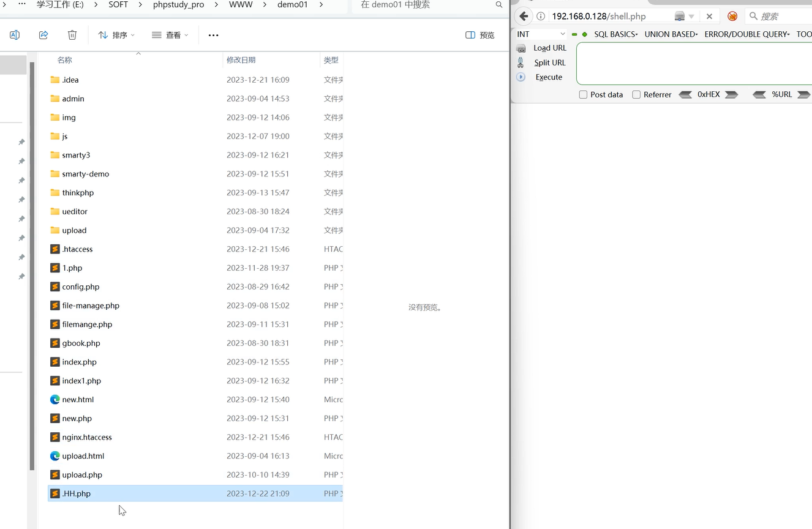Open the 查看 view dropdown
The width and height of the screenshot is (812, 529).
(170, 35)
